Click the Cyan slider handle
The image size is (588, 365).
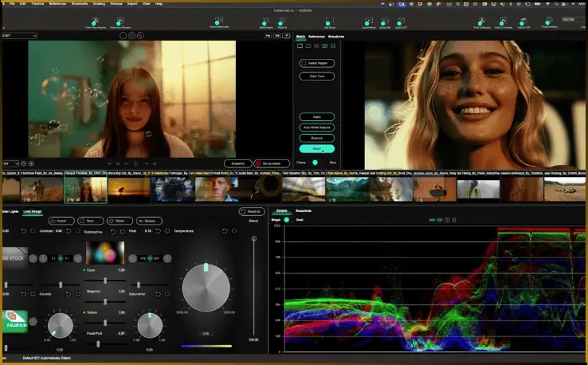pos(105,281)
